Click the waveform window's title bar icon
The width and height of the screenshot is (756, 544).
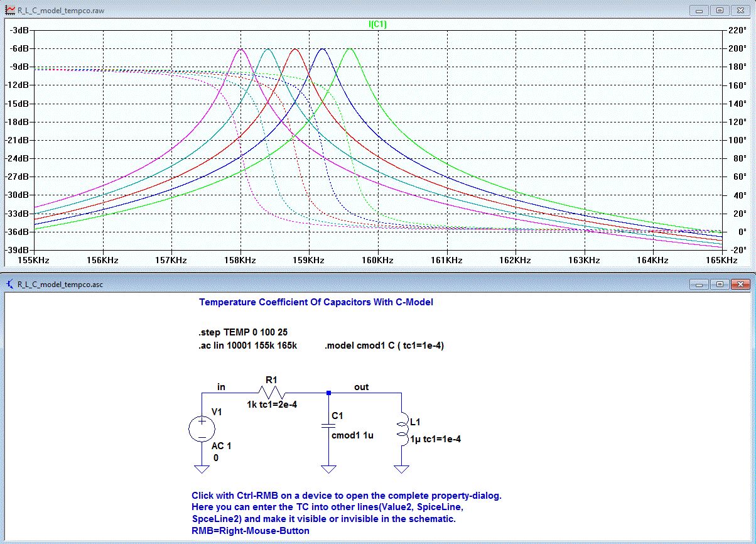click(x=9, y=10)
